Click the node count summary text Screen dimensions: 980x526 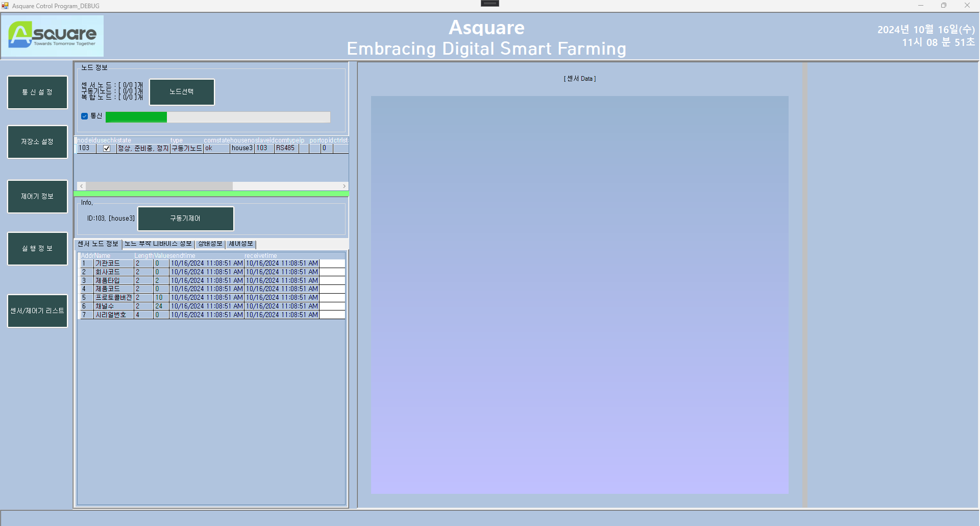112,91
